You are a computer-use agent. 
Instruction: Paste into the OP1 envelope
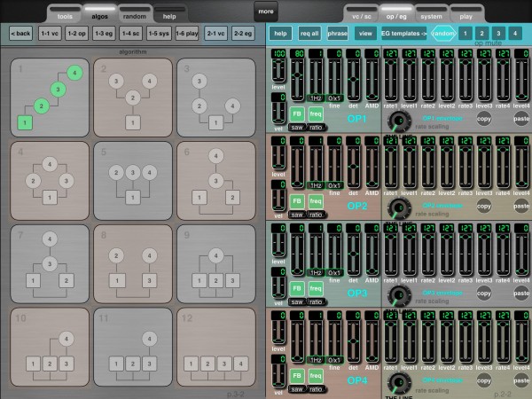pos(521,119)
